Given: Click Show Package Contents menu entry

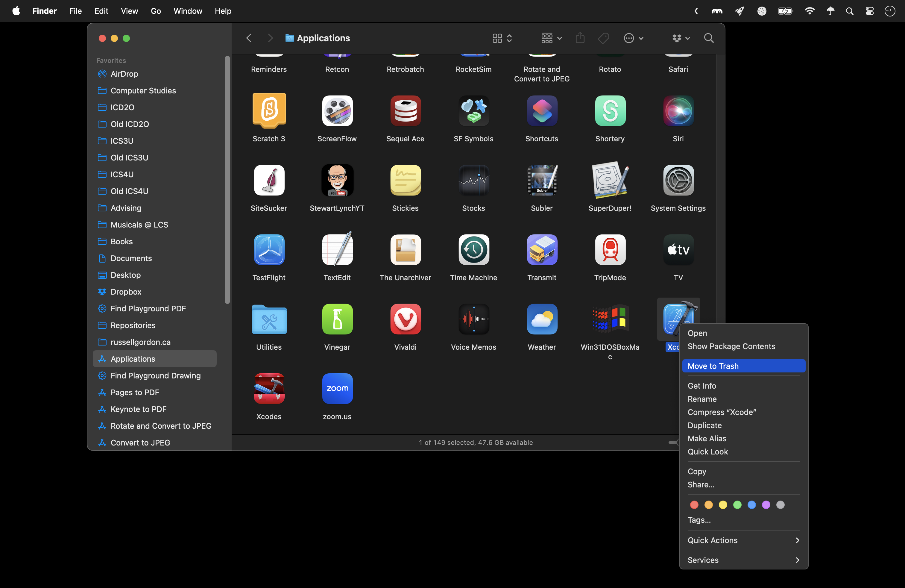Looking at the screenshot, I should point(731,346).
